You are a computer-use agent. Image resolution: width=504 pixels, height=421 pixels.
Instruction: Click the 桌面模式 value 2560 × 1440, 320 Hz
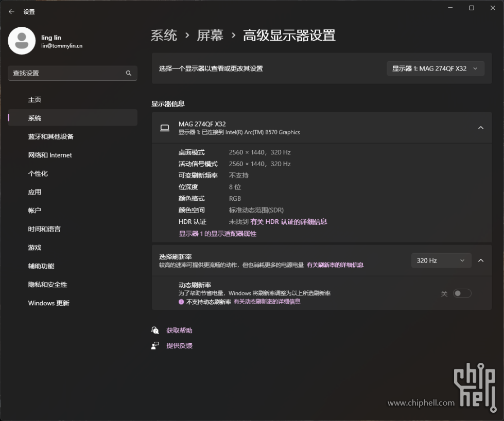pos(259,152)
